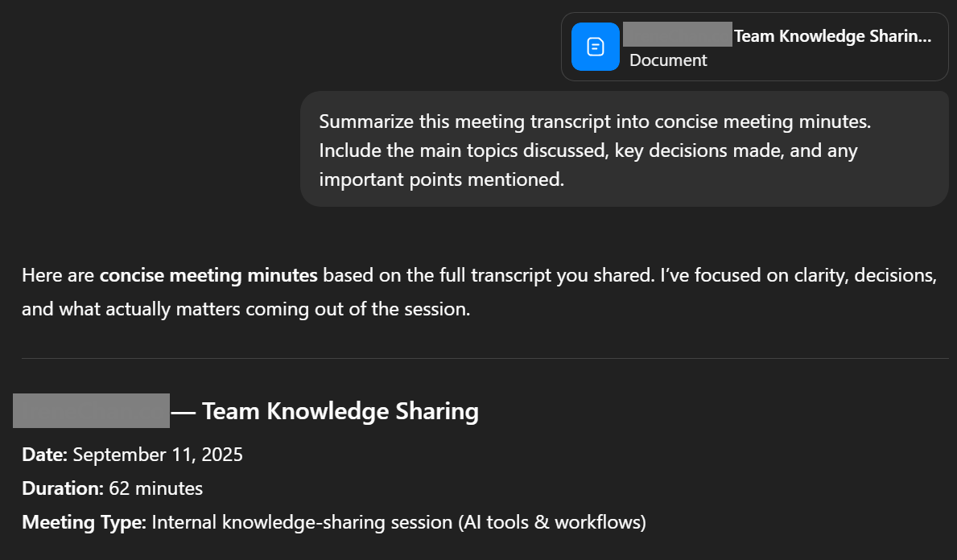Click the "Duration: 62 minutes" text
The height and width of the screenshot is (560, 957).
(x=112, y=488)
